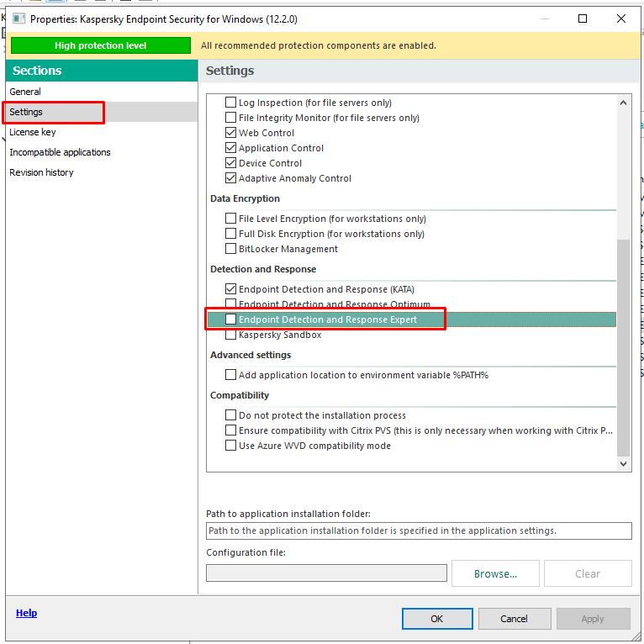Viewport: 644px width, 644px height.
Task: Open the License key section
Action: 102,132
